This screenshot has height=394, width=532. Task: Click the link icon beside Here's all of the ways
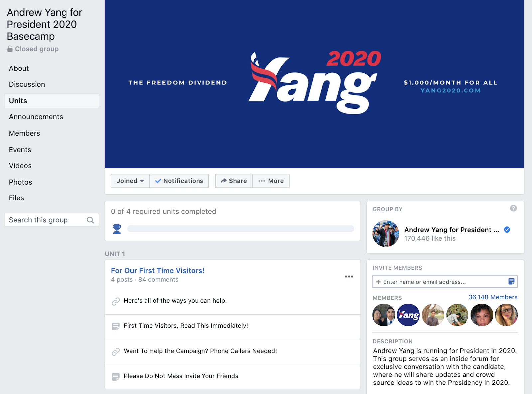[116, 301]
